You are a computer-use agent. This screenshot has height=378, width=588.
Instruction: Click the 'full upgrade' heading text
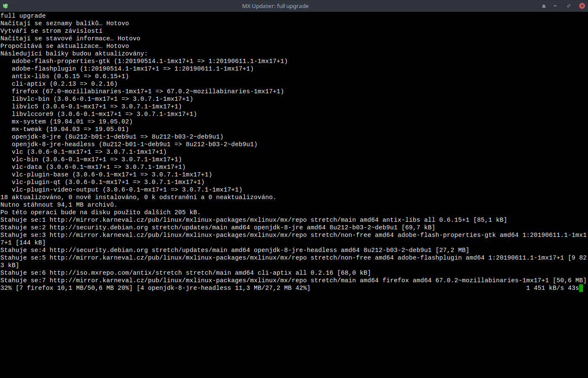(23, 16)
